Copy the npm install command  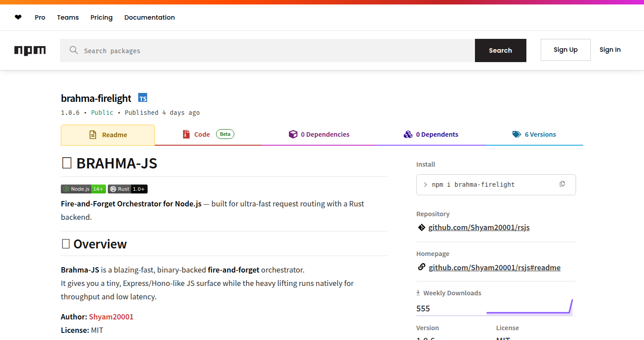click(562, 184)
